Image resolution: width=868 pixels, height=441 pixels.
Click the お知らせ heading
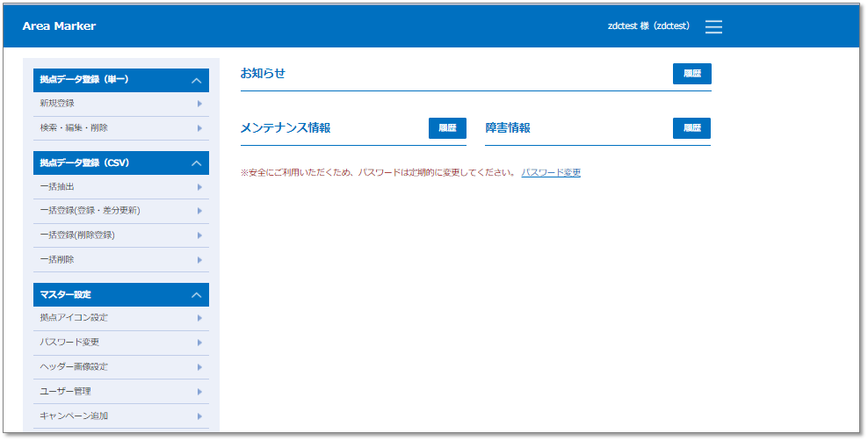pos(263,73)
